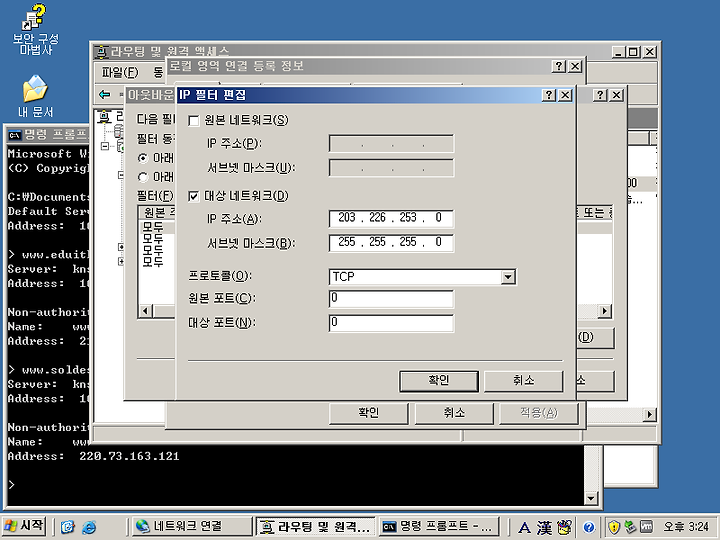This screenshot has width=720, height=540.
Task: Switch to Routing and Remote Access taskbar button
Action: [316, 526]
